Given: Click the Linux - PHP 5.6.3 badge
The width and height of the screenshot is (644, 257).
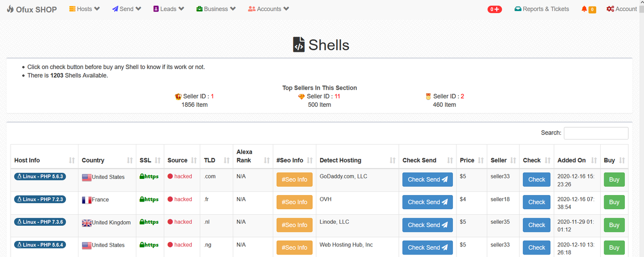Looking at the screenshot, I should tap(40, 176).
